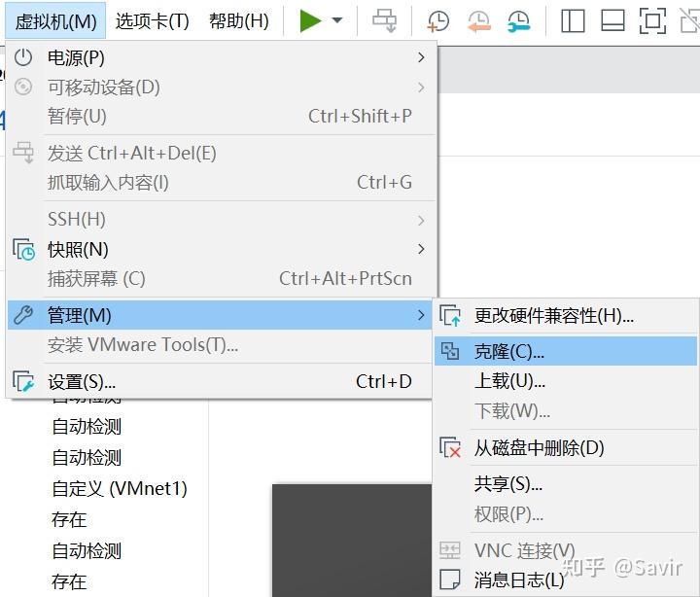Click revert snapshot toolbar icon
This screenshot has height=597, width=700.
478,21
